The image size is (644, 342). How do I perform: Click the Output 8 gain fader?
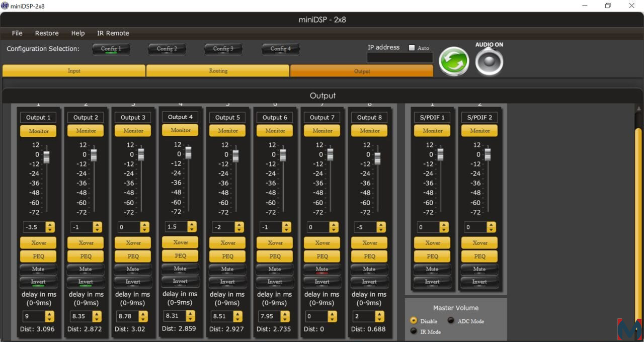(x=377, y=157)
